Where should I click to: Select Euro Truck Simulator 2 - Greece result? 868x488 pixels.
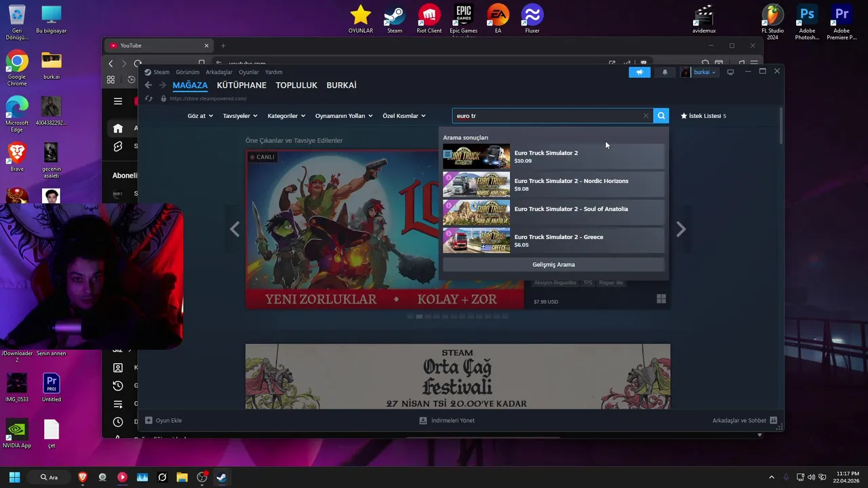[x=553, y=241]
